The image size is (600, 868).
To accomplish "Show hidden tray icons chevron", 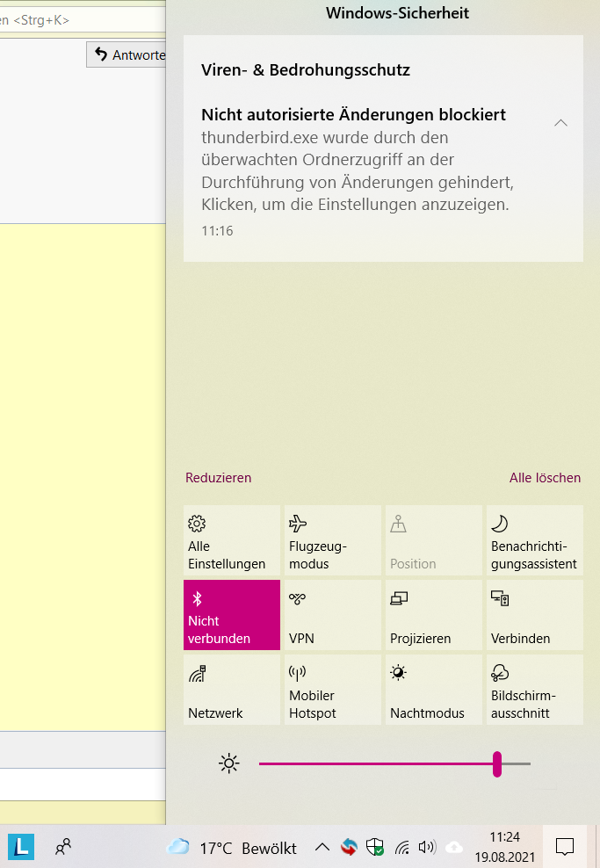I will pos(322,847).
